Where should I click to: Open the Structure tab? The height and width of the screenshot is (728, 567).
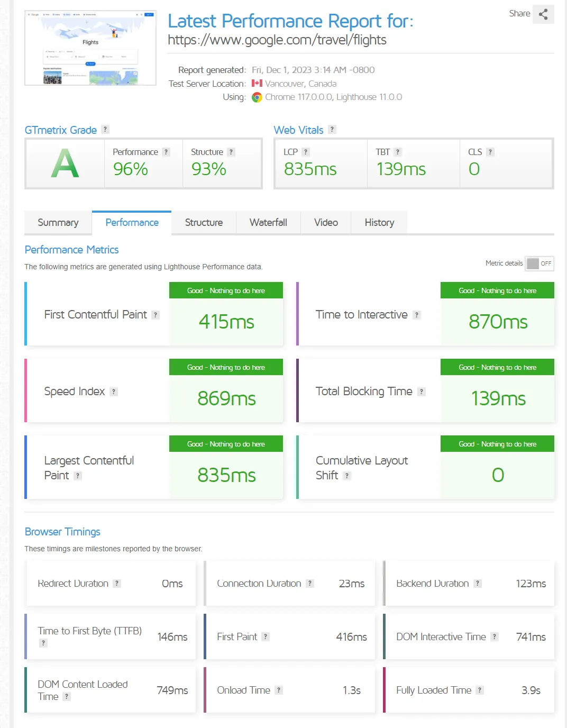click(204, 223)
